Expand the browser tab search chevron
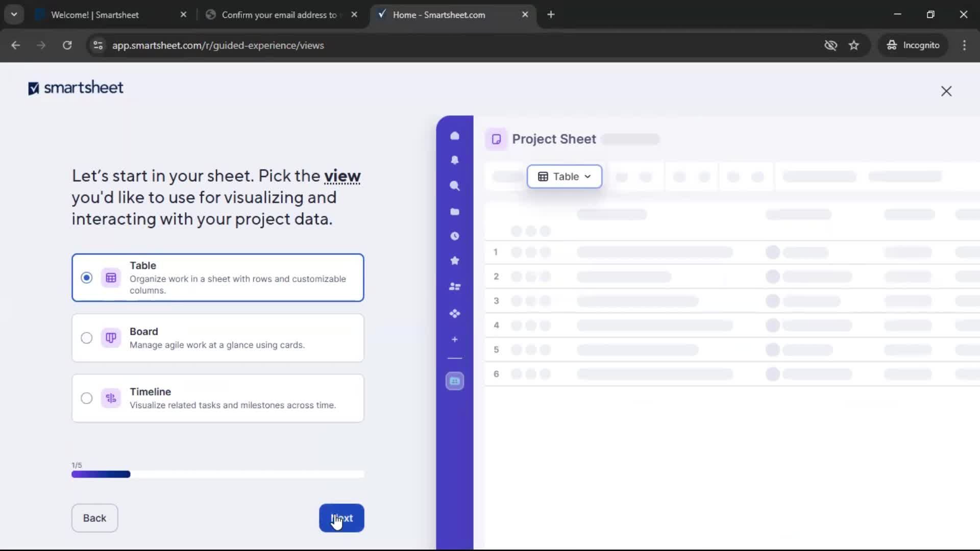 [x=14, y=14]
